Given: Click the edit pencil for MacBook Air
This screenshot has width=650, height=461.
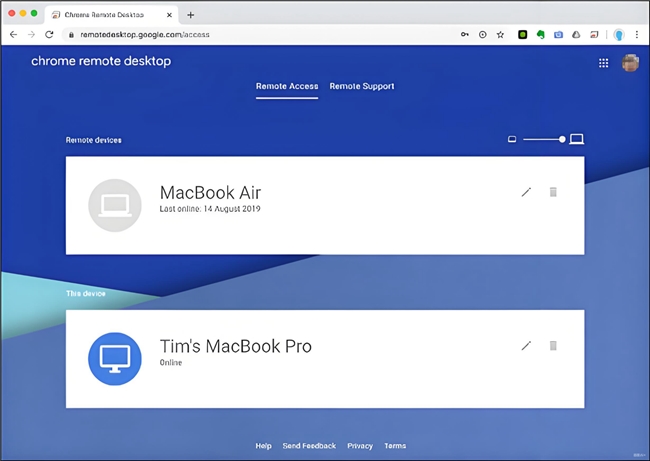Looking at the screenshot, I should pyautogui.click(x=526, y=192).
